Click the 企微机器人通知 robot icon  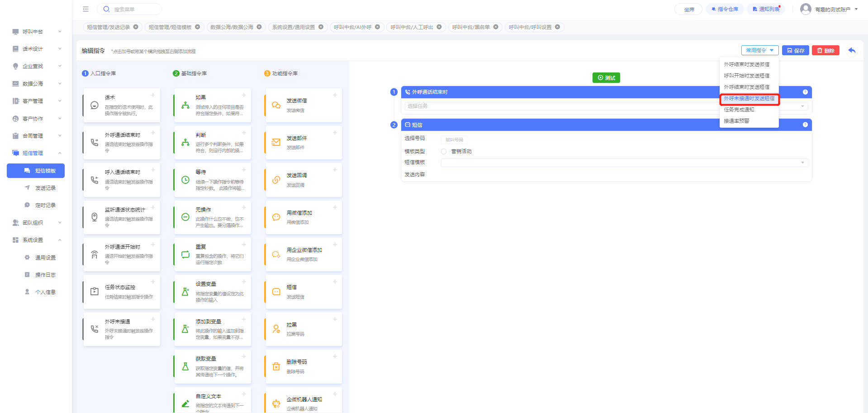pos(276,403)
